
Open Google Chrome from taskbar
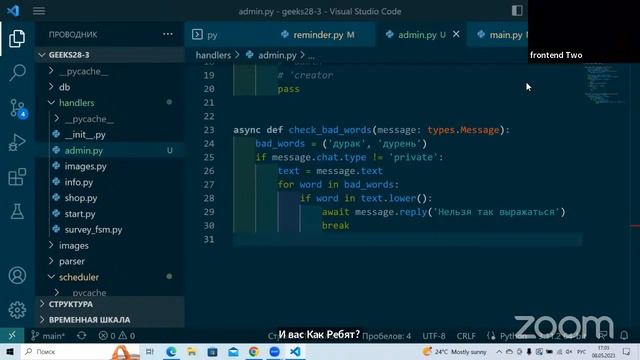(254, 351)
